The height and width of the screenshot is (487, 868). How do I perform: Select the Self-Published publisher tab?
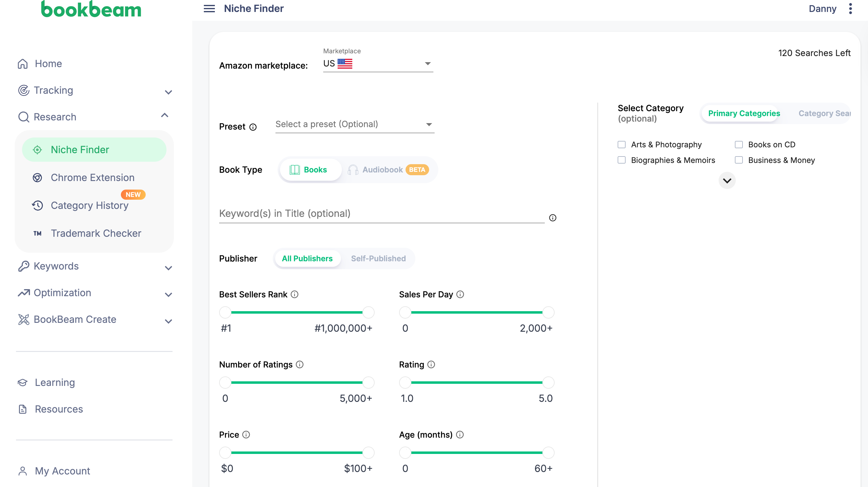[x=378, y=259]
